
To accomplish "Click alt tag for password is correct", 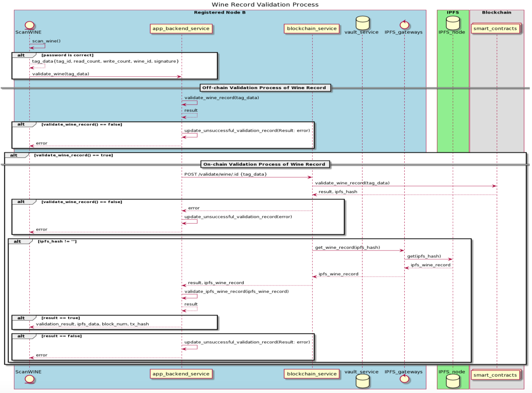I will (x=21, y=55).
